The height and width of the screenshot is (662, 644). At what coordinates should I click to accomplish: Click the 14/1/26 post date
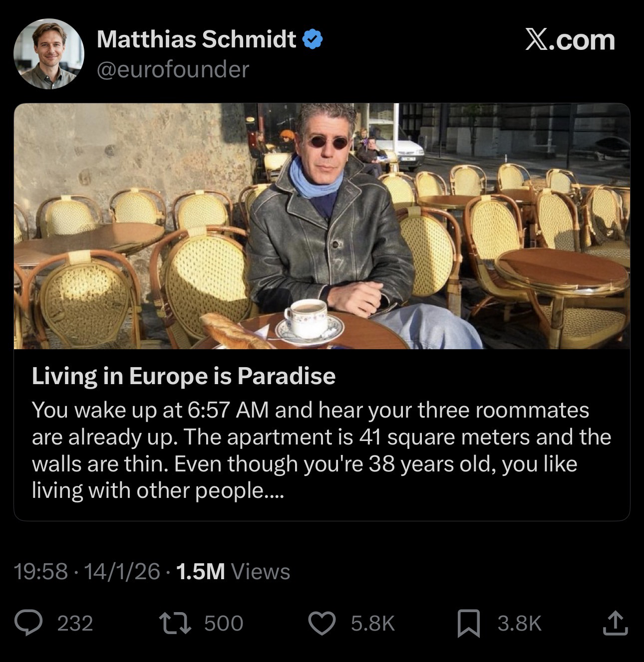[x=122, y=572]
